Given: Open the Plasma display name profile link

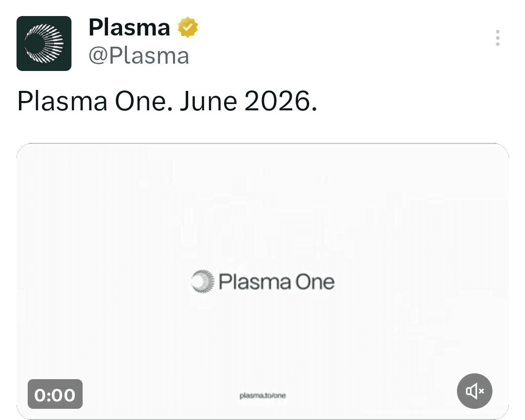Looking at the screenshot, I should (129, 28).
